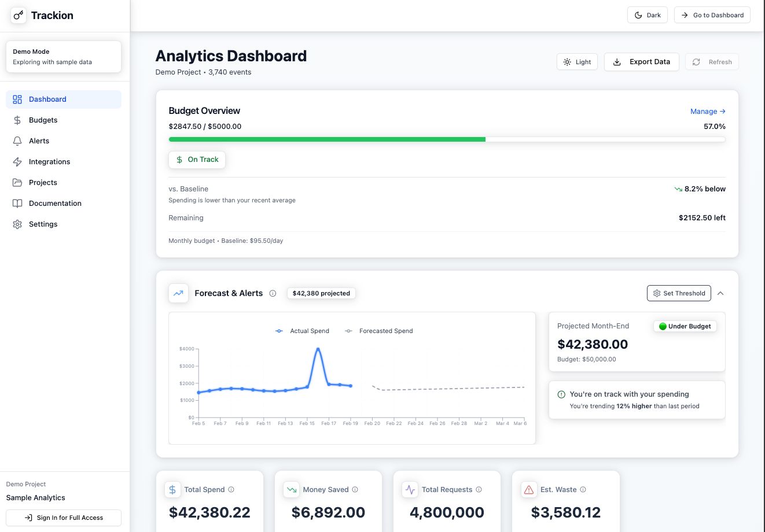Click the Forecast trending-arrow icon
The height and width of the screenshot is (532, 765).
178,293
